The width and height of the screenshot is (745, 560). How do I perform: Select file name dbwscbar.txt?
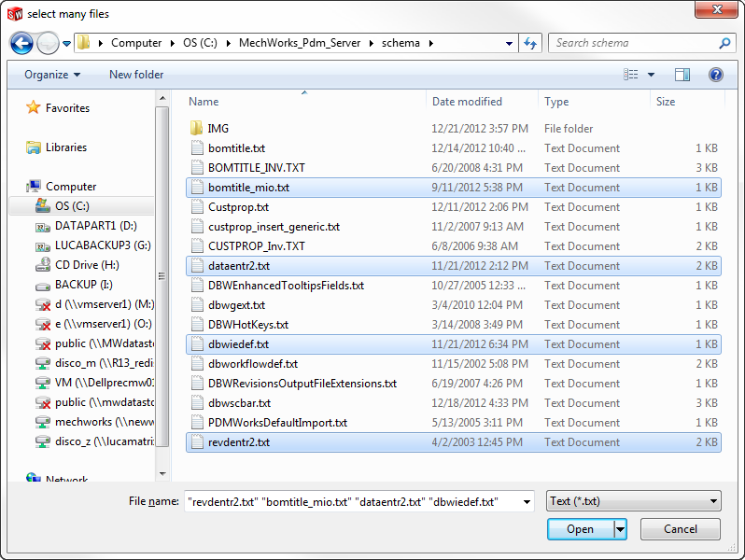239,403
